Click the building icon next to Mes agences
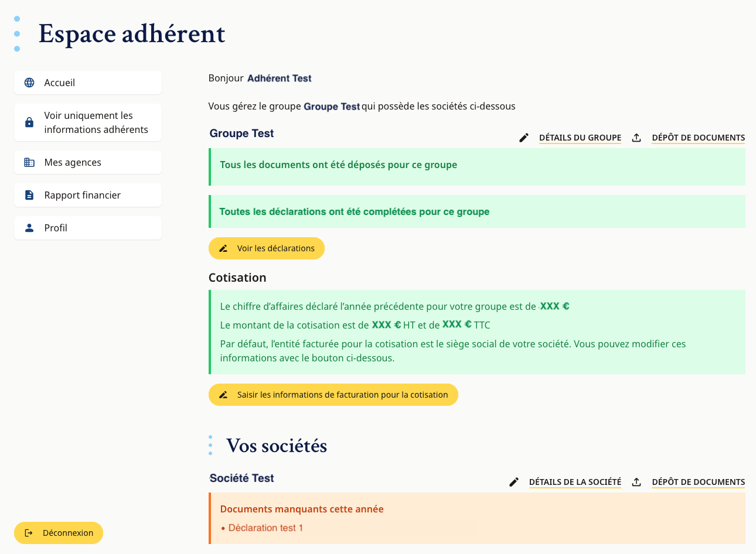Screen dimensions: 756x554 coord(29,162)
